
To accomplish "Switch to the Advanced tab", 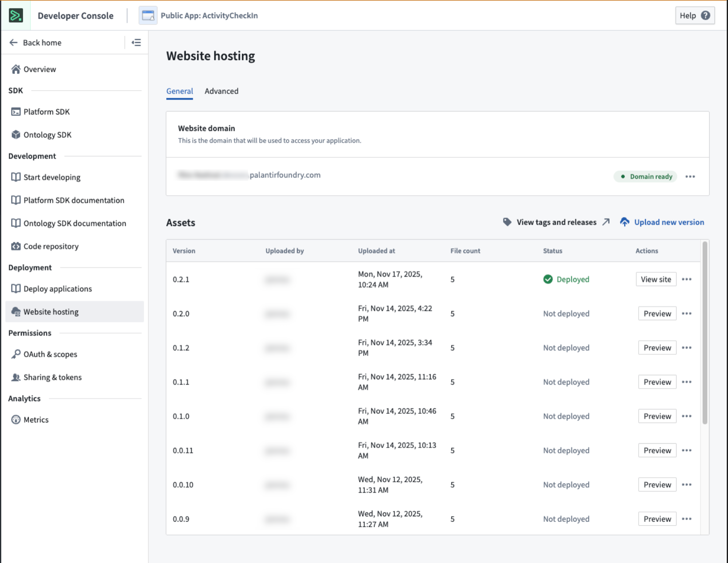I will point(221,91).
